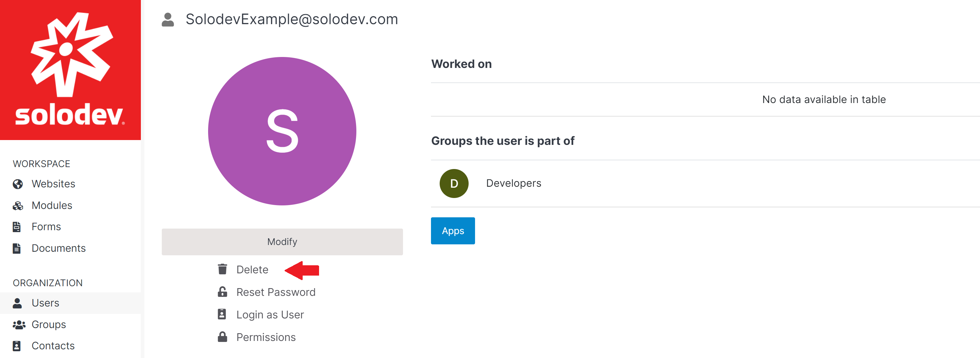The image size is (980, 358).
Task: Delete this user via the Delete link
Action: point(252,270)
